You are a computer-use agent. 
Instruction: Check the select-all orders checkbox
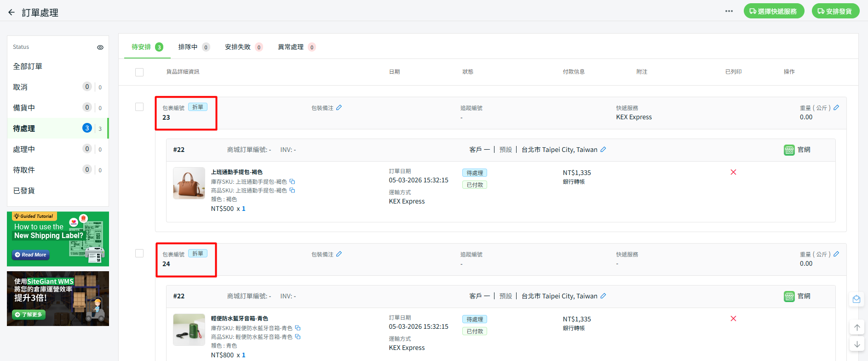(x=139, y=72)
